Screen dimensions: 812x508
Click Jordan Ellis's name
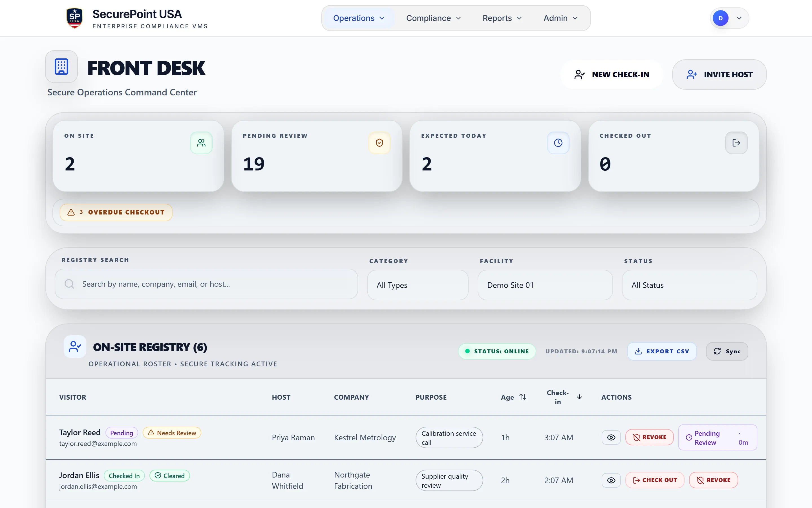[x=79, y=476]
